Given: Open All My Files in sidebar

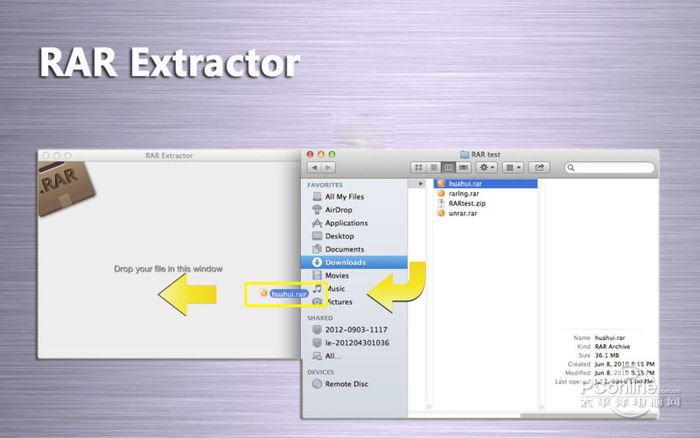Looking at the screenshot, I should click(x=344, y=196).
